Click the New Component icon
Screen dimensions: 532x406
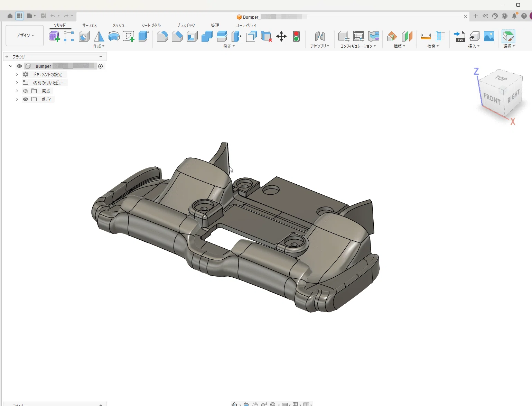tap(54, 36)
